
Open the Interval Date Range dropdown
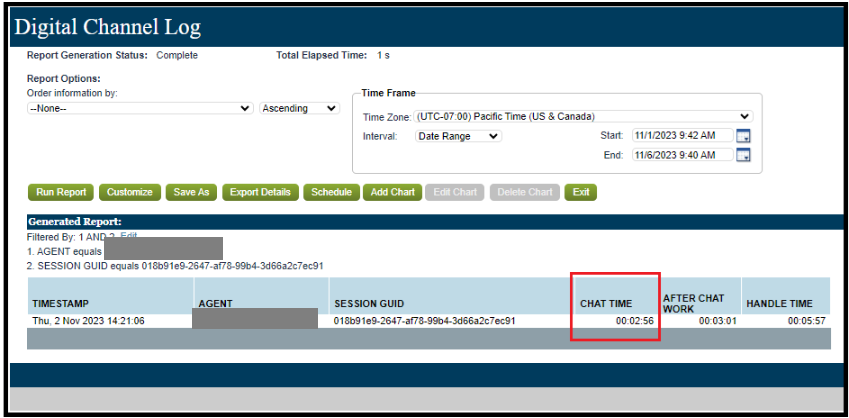(458, 136)
